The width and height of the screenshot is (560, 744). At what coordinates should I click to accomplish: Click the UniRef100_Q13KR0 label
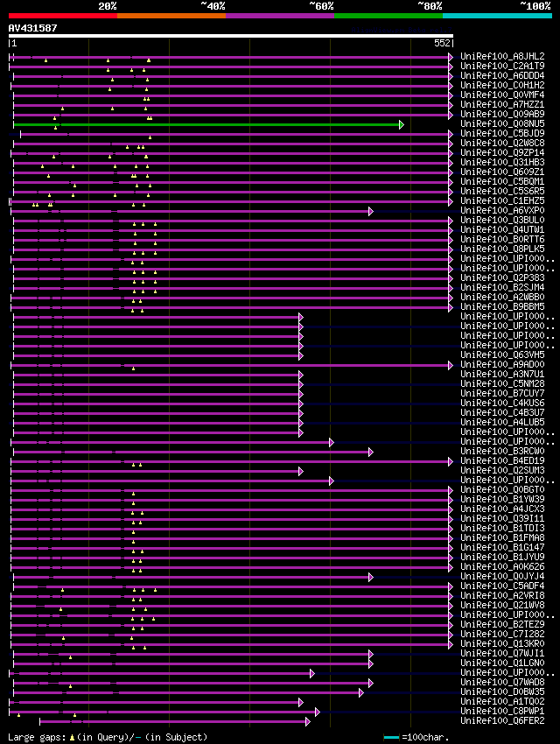502,644
